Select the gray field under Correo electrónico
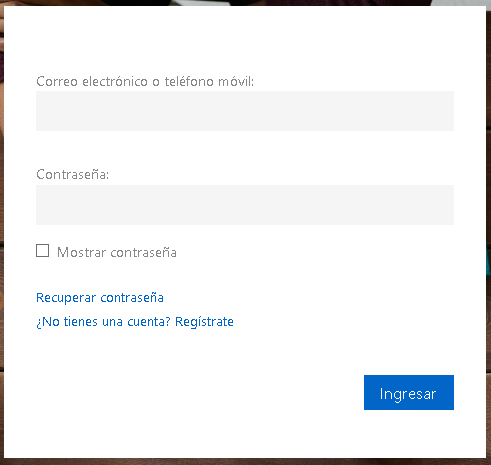The image size is (491, 465). 245,111
